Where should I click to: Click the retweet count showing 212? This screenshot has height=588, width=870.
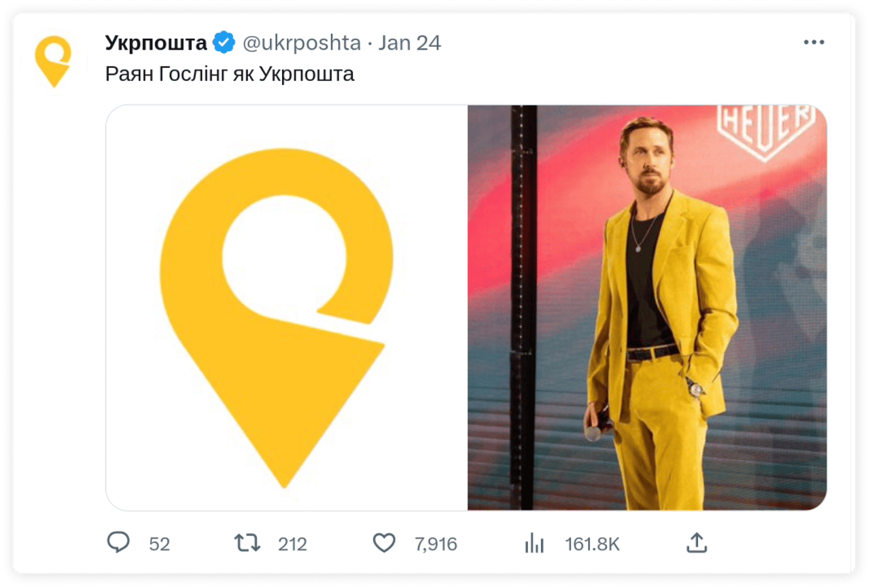click(292, 544)
